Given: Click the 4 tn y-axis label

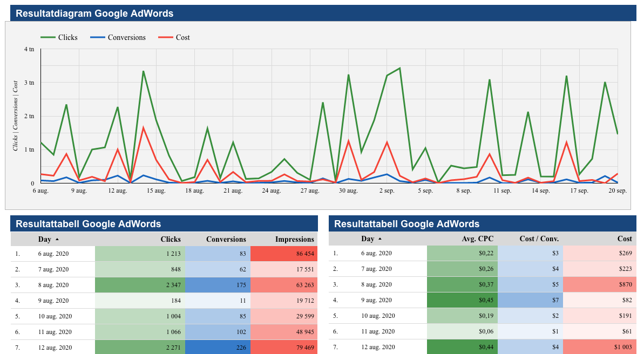Looking at the screenshot, I should coord(29,49).
